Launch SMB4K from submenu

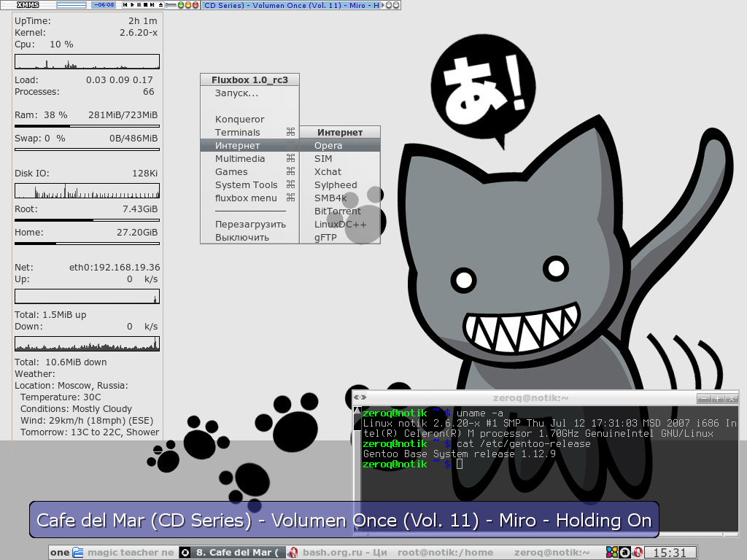[x=340, y=198]
